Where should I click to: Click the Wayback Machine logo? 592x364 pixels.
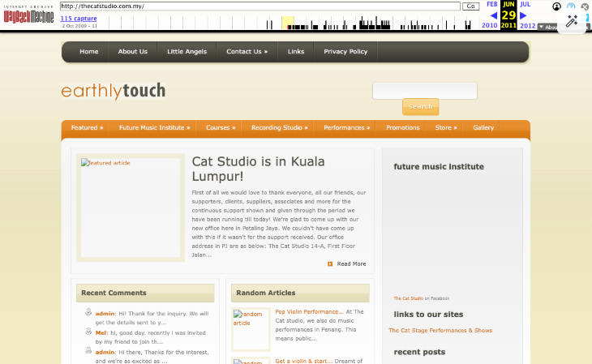coord(28,15)
